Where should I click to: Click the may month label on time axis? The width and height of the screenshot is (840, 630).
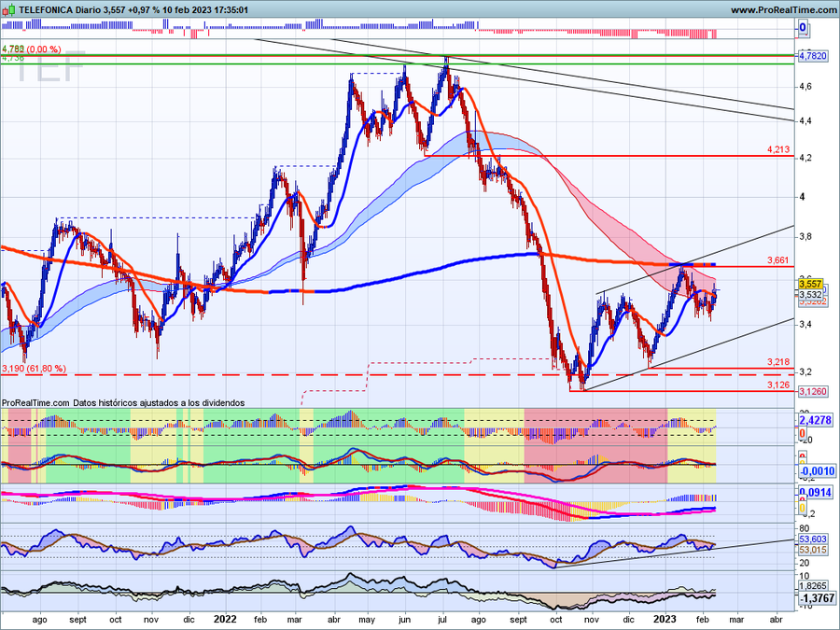[367, 620]
